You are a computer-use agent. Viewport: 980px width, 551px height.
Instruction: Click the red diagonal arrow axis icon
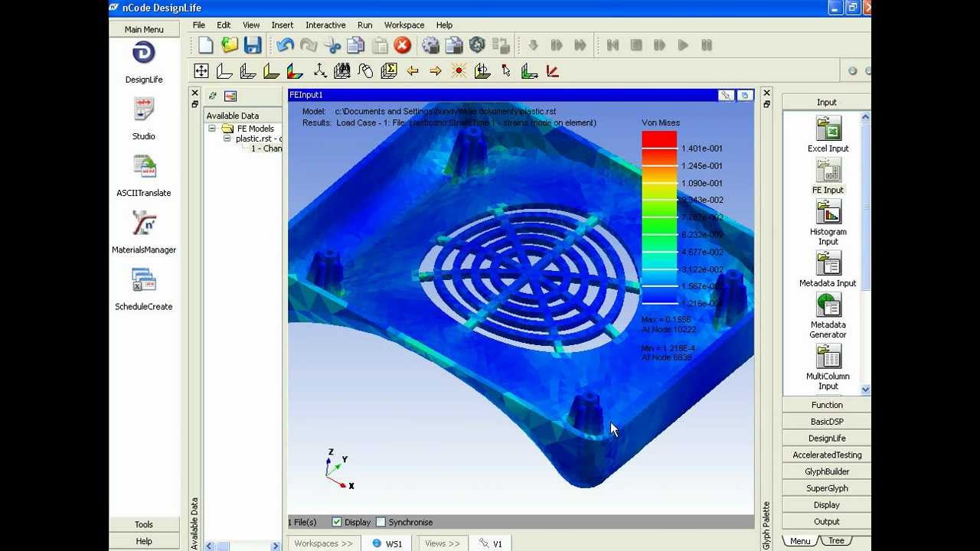coord(552,71)
